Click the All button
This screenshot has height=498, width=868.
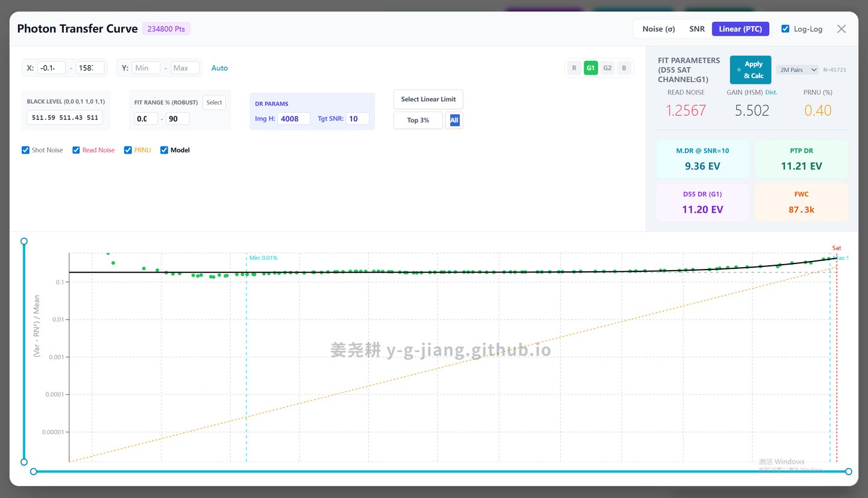click(x=454, y=121)
